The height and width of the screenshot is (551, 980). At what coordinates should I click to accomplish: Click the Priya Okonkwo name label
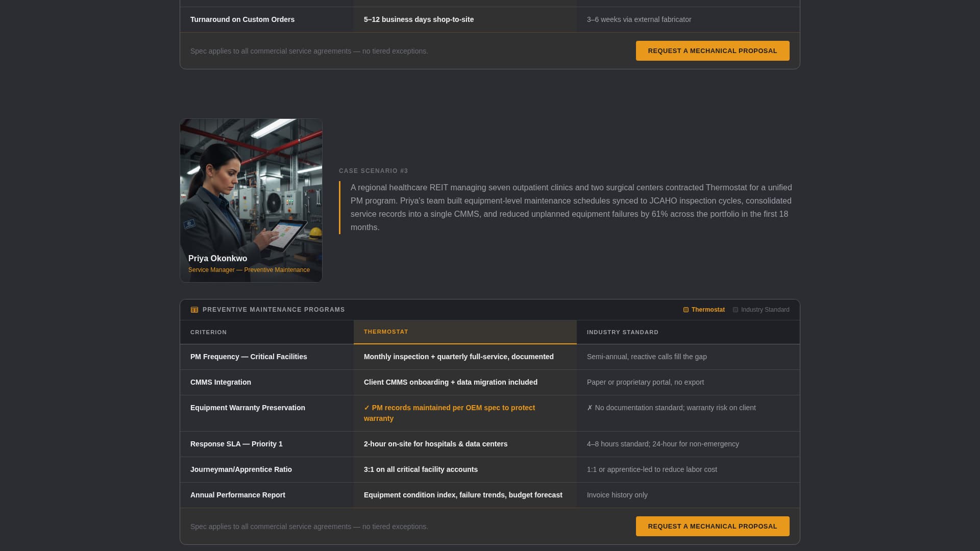(217, 259)
